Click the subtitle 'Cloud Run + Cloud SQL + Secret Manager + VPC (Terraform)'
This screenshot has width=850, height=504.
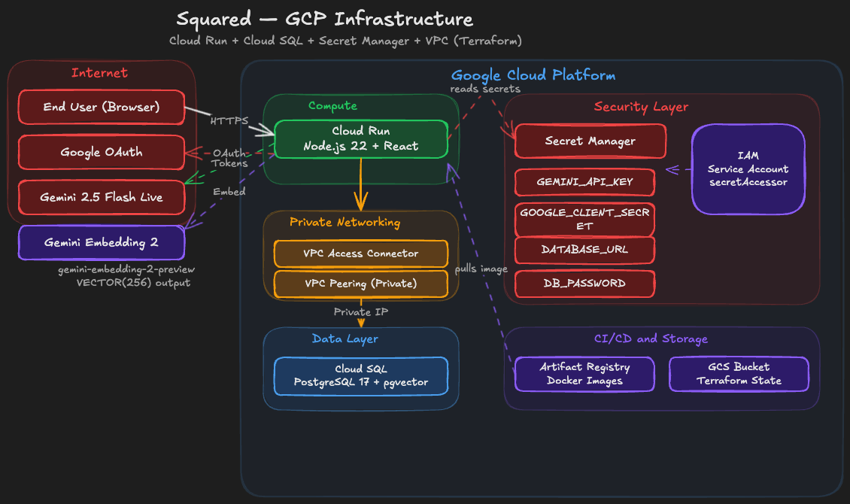(345, 41)
